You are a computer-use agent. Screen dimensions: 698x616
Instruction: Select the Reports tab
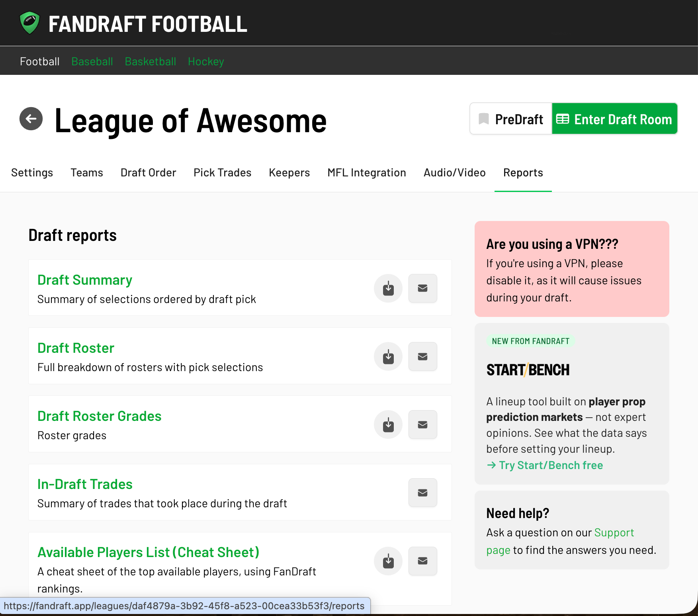tap(523, 173)
